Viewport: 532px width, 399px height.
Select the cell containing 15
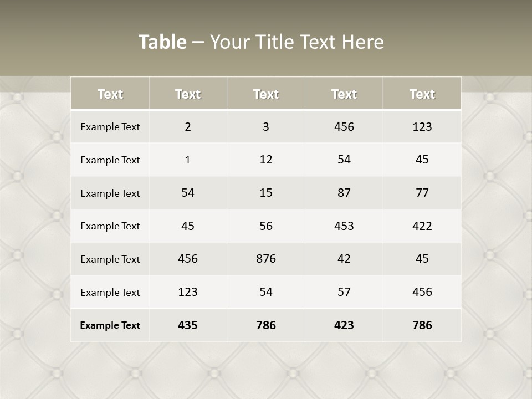tap(266, 193)
